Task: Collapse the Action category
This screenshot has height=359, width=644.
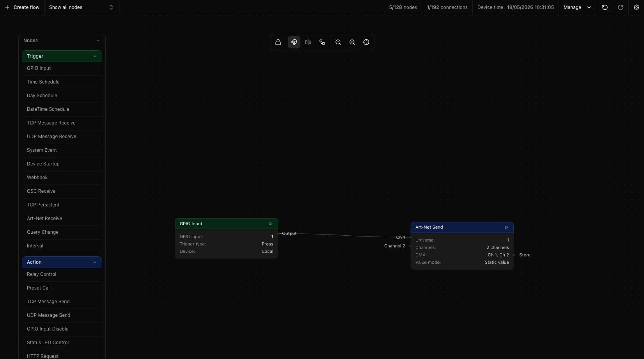Action: 95,262
